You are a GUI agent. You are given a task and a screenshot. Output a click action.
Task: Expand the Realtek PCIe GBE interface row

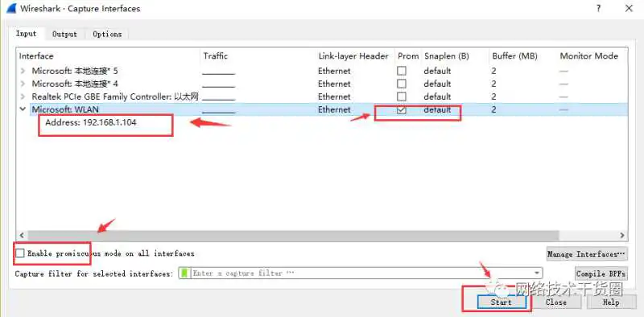23,97
